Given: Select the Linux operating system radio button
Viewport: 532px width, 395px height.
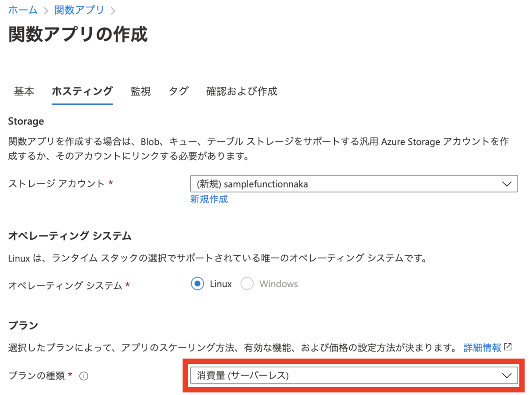Looking at the screenshot, I should tap(197, 284).
